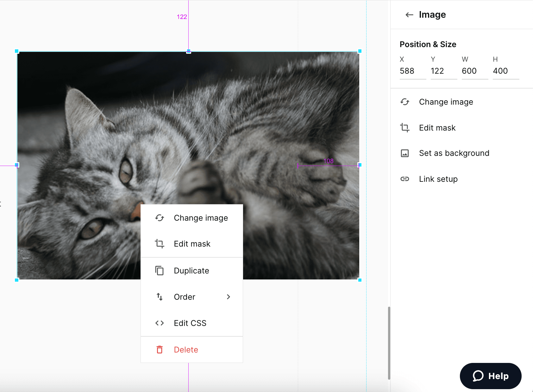Click the top-right resize handle of image

(x=360, y=51)
